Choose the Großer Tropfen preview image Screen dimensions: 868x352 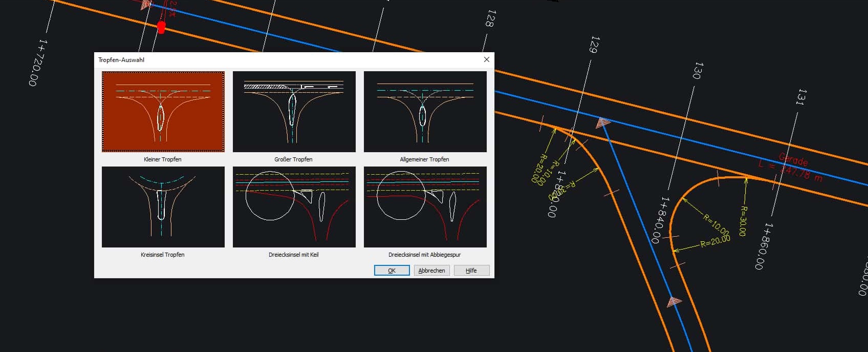[294, 112]
